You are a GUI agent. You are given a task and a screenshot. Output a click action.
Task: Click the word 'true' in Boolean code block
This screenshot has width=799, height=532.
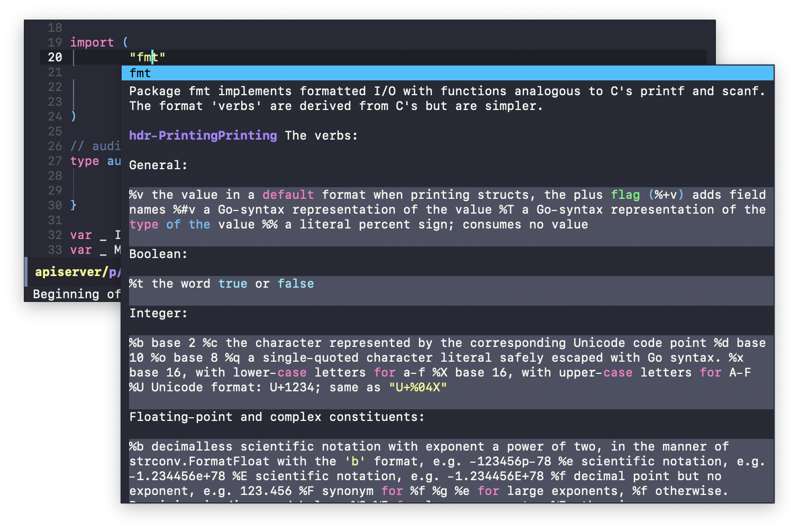pyautogui.click(x=233, y=283)
